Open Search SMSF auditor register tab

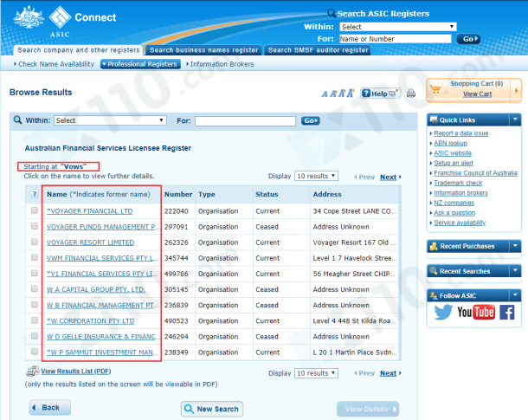pos(318,50)
